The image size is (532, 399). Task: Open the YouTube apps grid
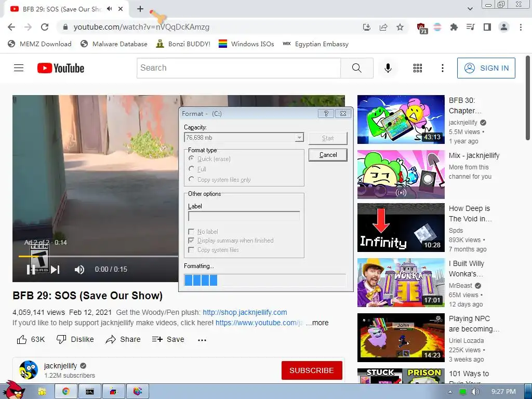click(x=418, y=68)
